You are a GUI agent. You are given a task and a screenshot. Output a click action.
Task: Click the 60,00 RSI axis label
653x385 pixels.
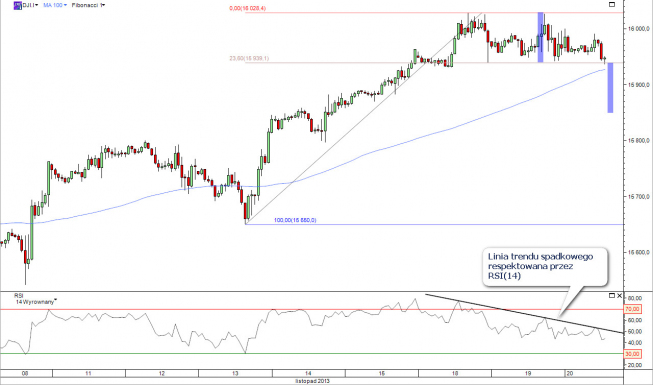634,320
